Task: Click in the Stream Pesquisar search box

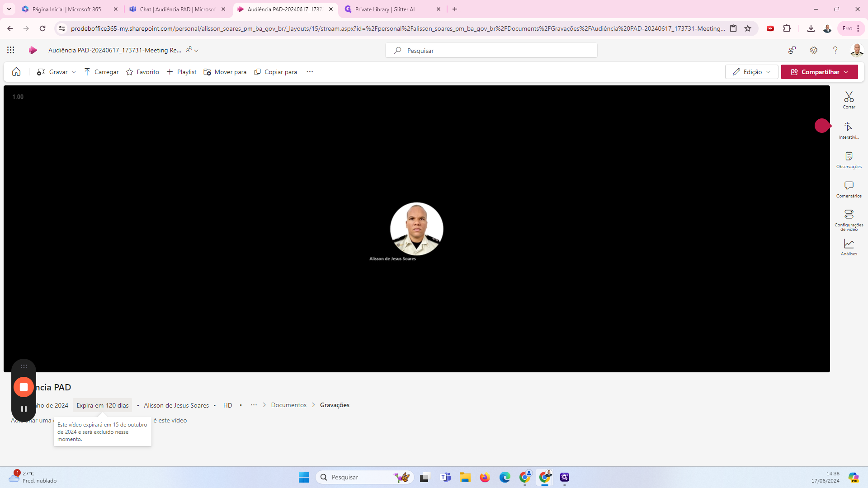Action: (x=491, y=50)
